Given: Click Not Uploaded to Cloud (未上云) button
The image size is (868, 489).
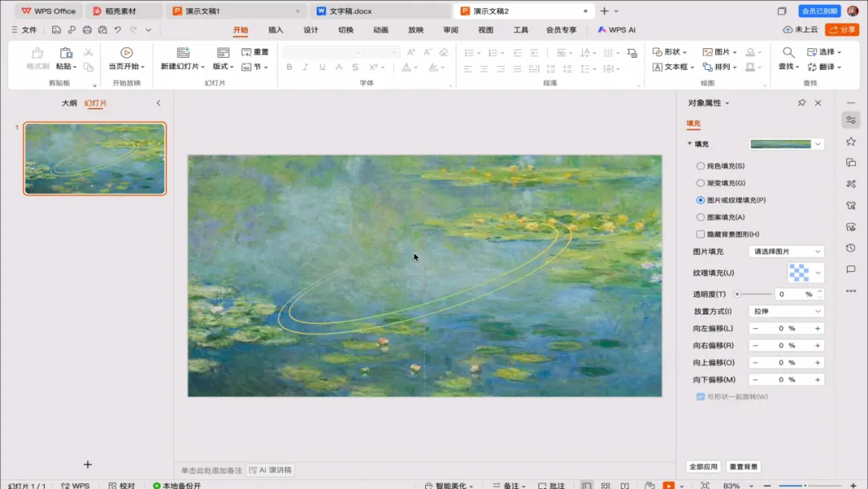Looking at the screenshot, I should pos(801,30).
